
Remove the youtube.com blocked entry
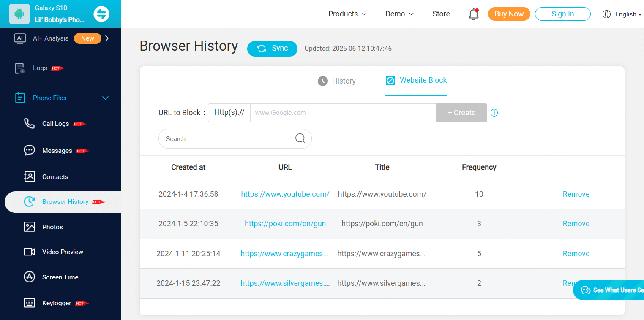(576, 194)
